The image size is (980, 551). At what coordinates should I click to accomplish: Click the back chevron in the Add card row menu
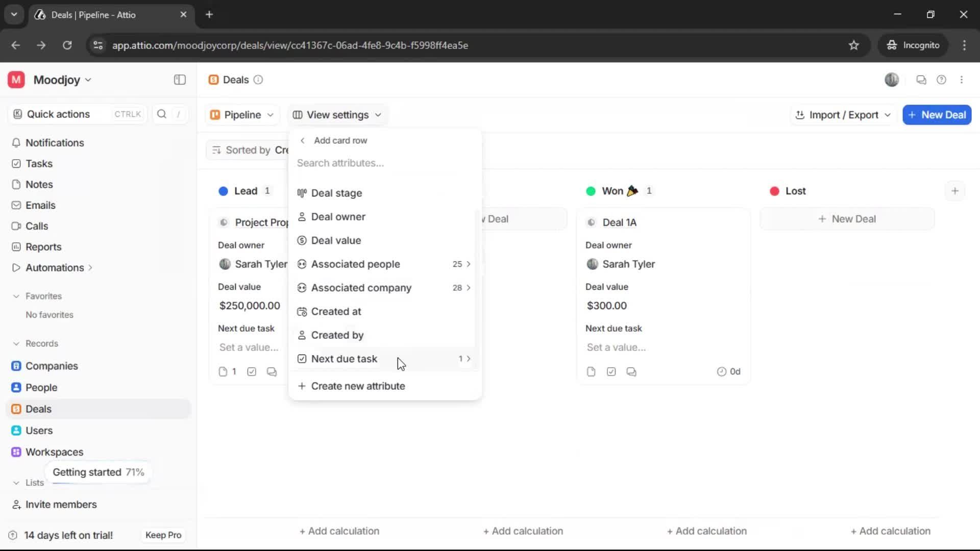tap(302, 140)
